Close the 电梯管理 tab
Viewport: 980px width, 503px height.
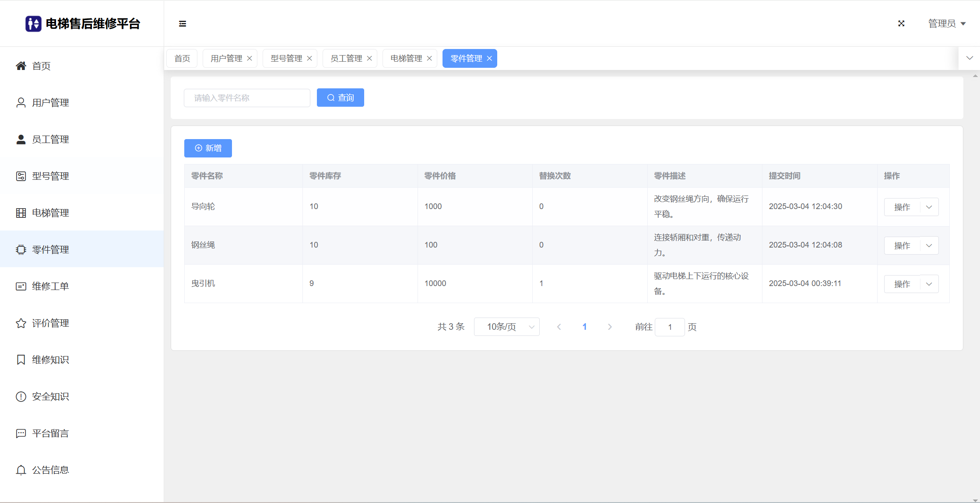[x=429, y=59]
